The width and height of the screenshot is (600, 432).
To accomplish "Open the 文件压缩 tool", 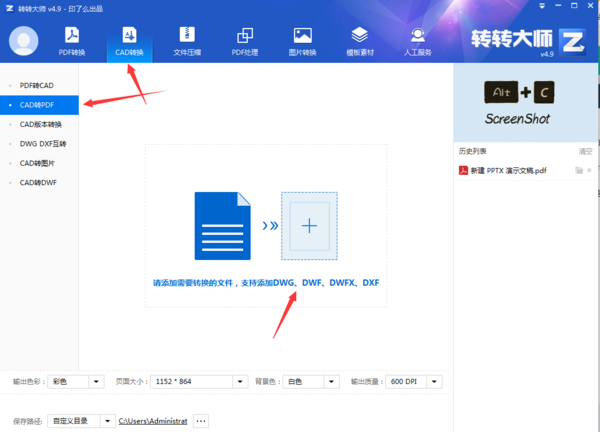I will pyautogui.click(x=187, y=41).
